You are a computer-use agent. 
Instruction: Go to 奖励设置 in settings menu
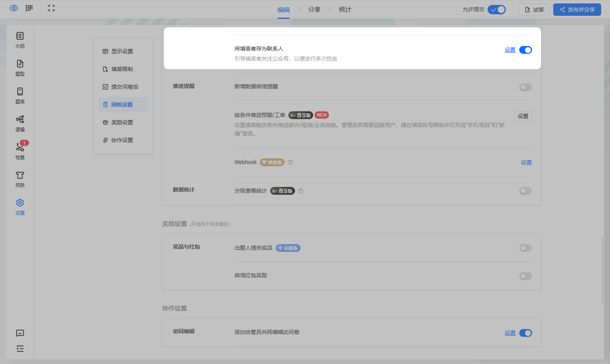tap(124, 122)
